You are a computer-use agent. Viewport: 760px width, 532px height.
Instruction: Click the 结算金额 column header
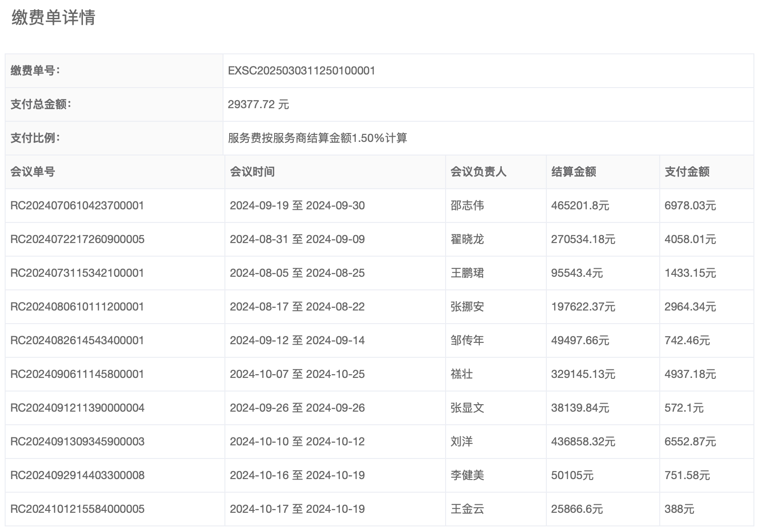tap(574, 172)
